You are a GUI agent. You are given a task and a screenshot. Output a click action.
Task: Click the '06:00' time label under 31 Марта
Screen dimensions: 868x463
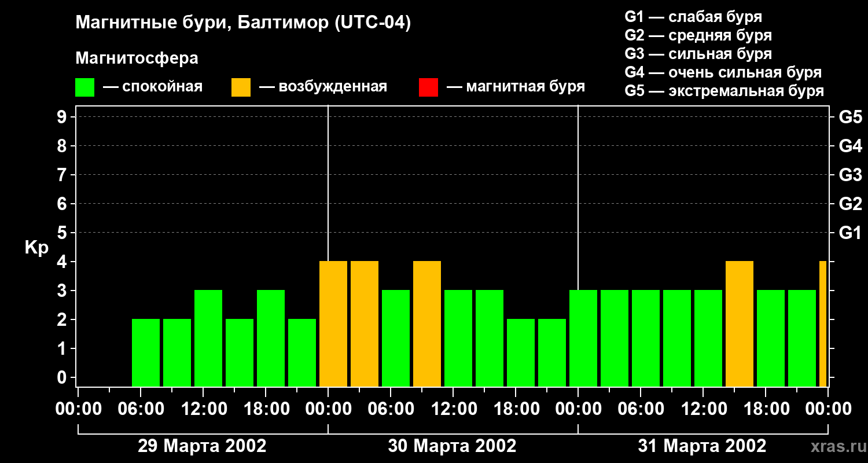[x=640, y=409]
